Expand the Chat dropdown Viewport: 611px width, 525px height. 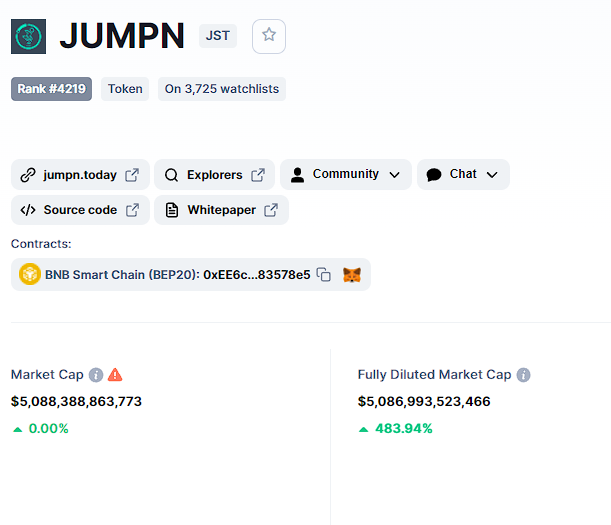coord(492,175)
